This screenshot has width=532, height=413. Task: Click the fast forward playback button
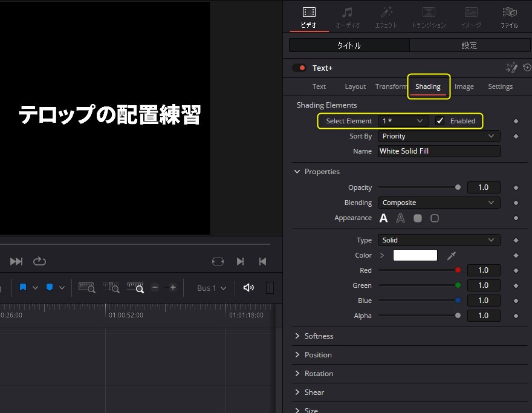(16, 261)
